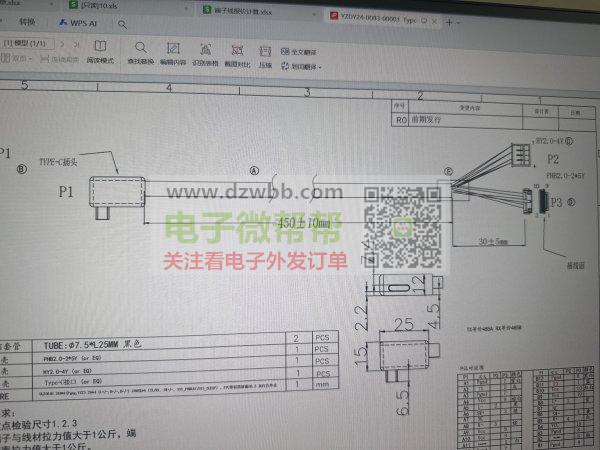The image size is (600, 450).
Task: Go to the next page arrow
Action: click(62, 44)
